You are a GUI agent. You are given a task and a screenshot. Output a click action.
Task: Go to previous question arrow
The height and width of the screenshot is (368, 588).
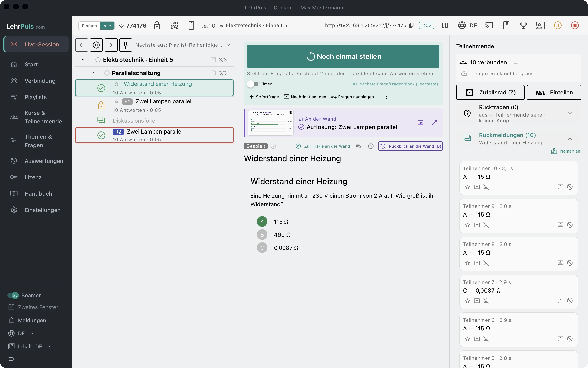click(x=82, y=45)
